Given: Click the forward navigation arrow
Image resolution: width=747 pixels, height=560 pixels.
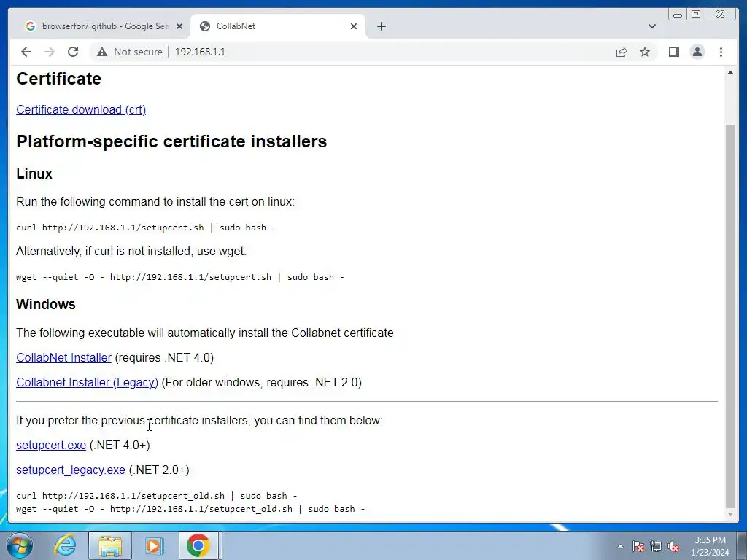Looking at the screenshot, I should click(x=50, y=52).
